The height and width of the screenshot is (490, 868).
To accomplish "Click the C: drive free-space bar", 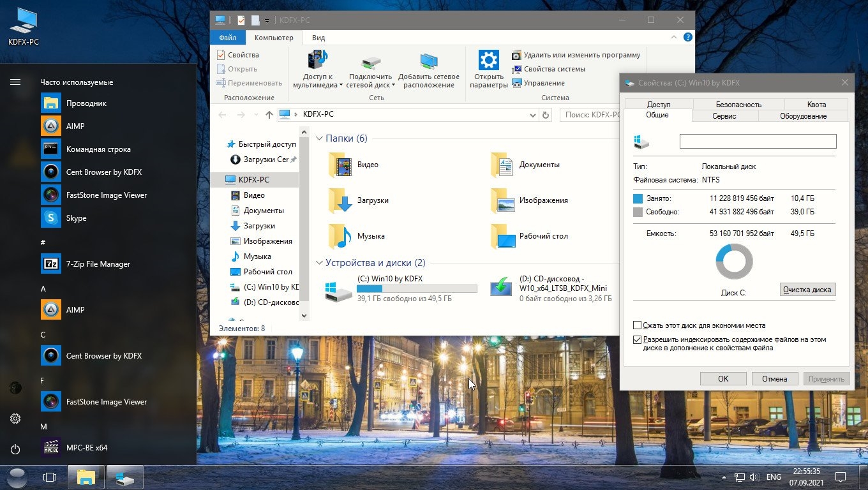I will 417,289.
